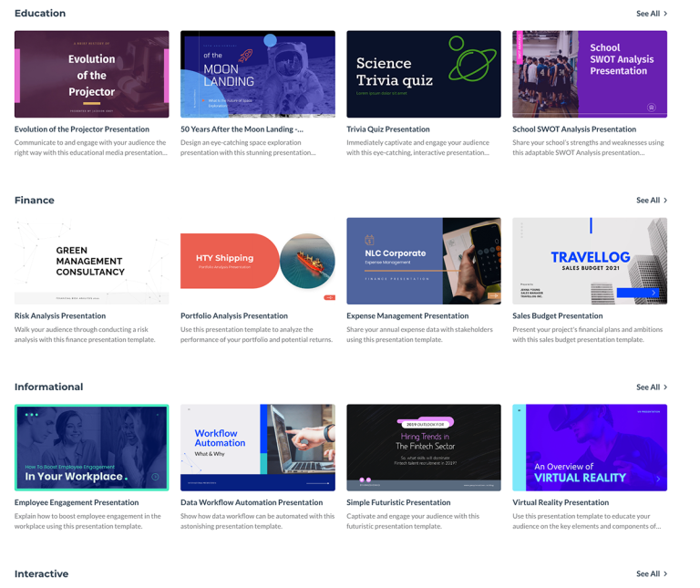Click Education See All chevron arrow
Viewport: 700px width, 588px height.
[x=665, y=14]
